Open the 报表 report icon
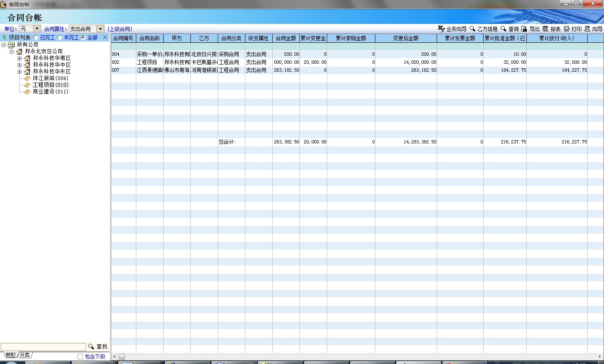Screen dimensions: 604x364 tap(545, 29)
